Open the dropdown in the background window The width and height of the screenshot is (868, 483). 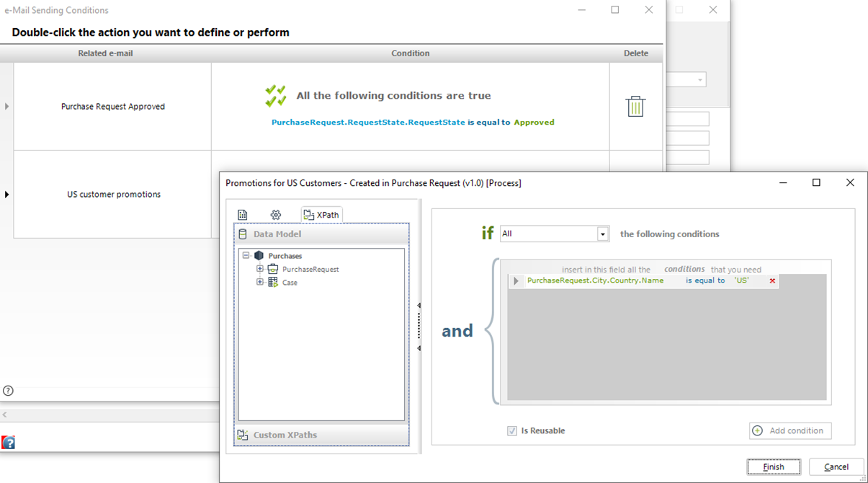pos(700,80)
